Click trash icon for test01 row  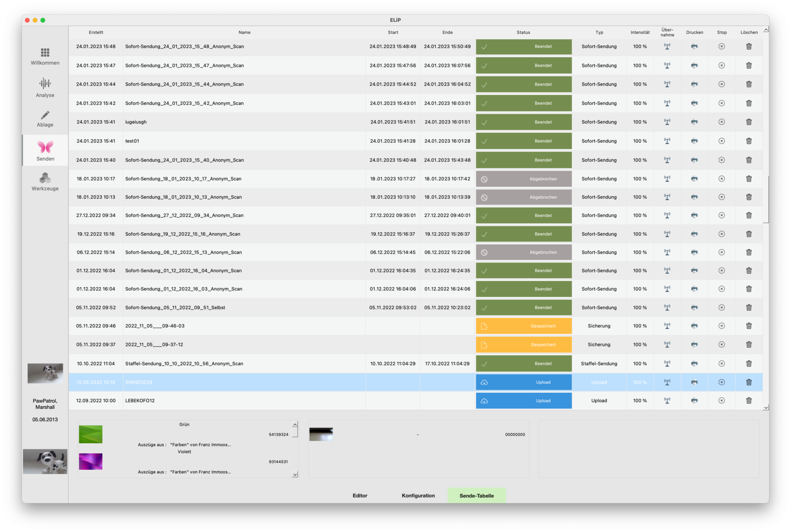[x=749, y=141]
